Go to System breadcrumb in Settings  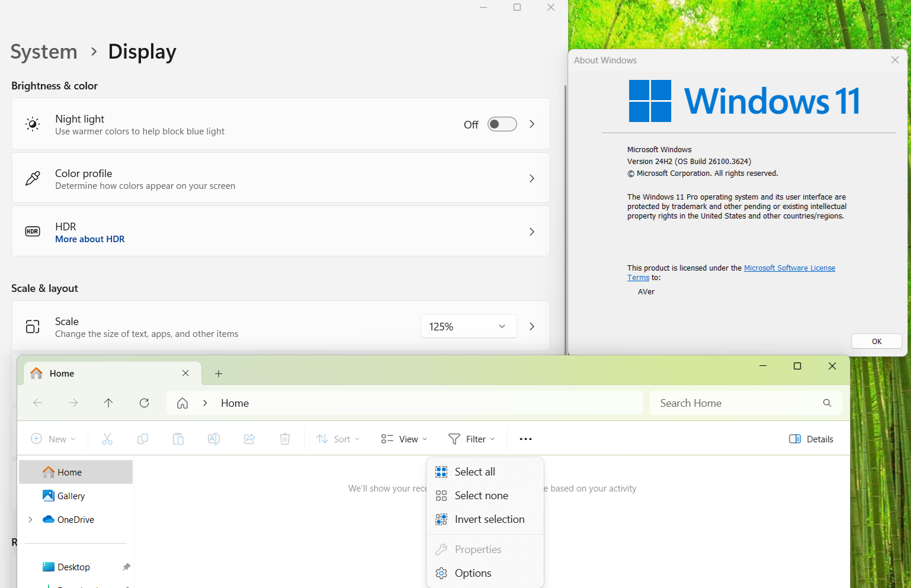[44, 52]
